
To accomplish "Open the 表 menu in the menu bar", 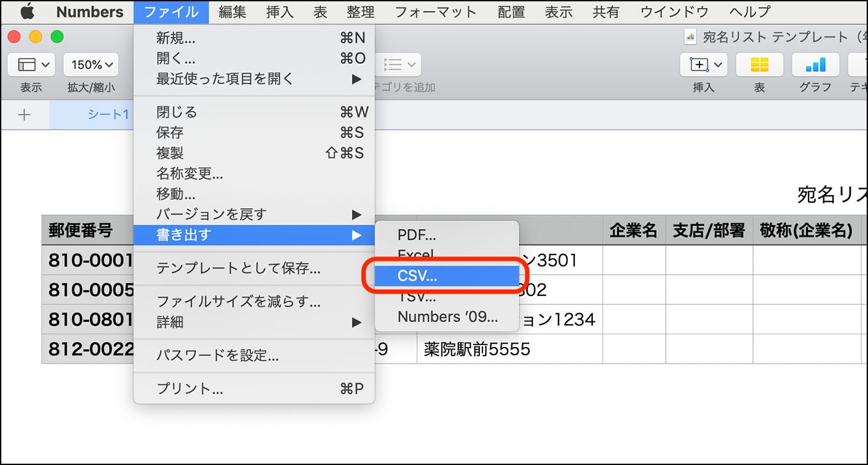I will 320,11.
